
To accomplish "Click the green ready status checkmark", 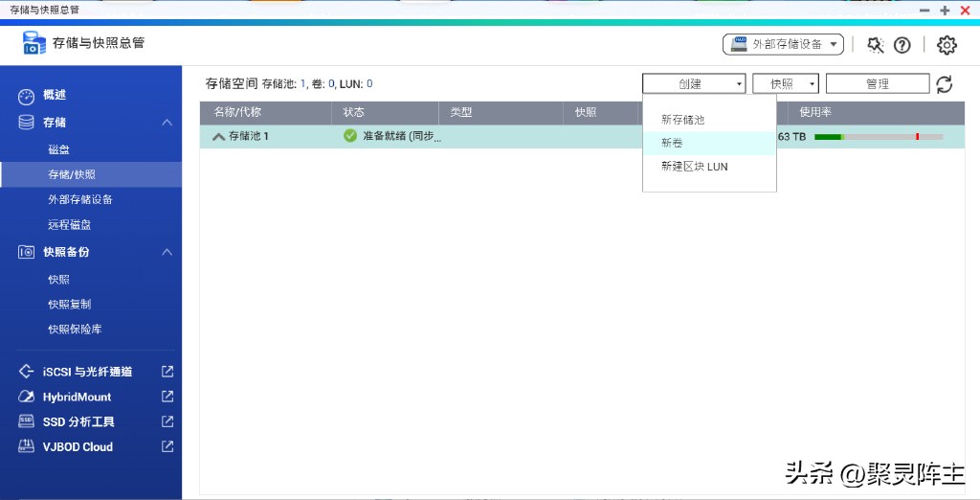I will point(350,136).
